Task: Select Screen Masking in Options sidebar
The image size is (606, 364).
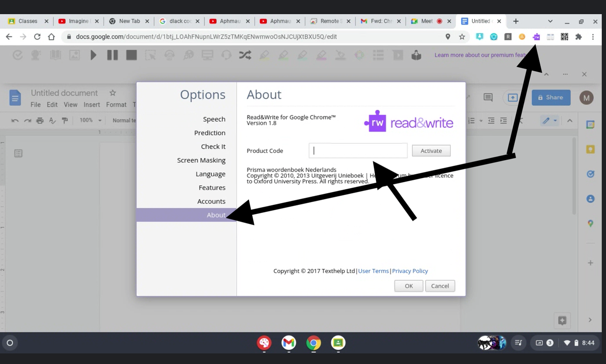Action: [201, 160]
